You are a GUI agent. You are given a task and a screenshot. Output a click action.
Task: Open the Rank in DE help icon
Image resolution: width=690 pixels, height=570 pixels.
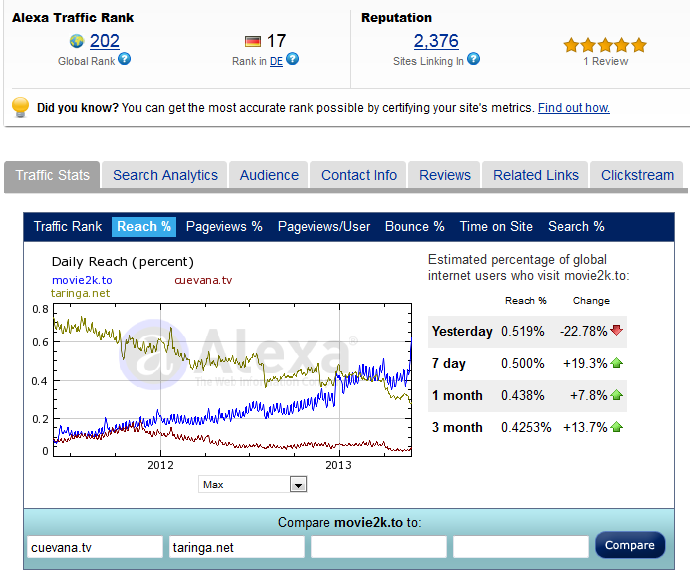pyautogui.click(x=292, y=59)
